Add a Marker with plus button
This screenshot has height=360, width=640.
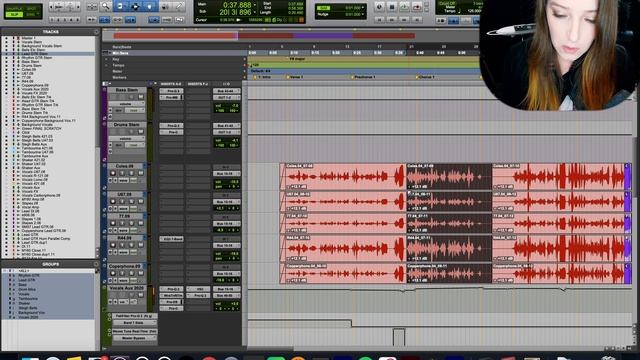(245, 78)
